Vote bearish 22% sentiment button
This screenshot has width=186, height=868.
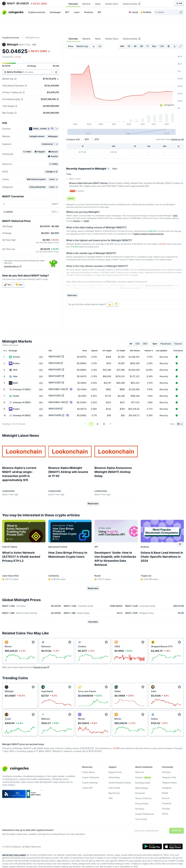tap(19, 285)
